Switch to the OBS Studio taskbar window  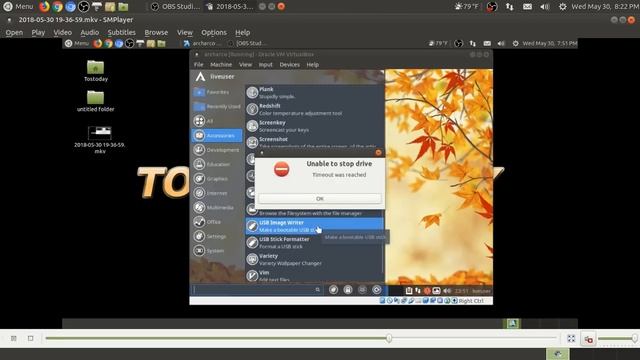pos(175,7)
